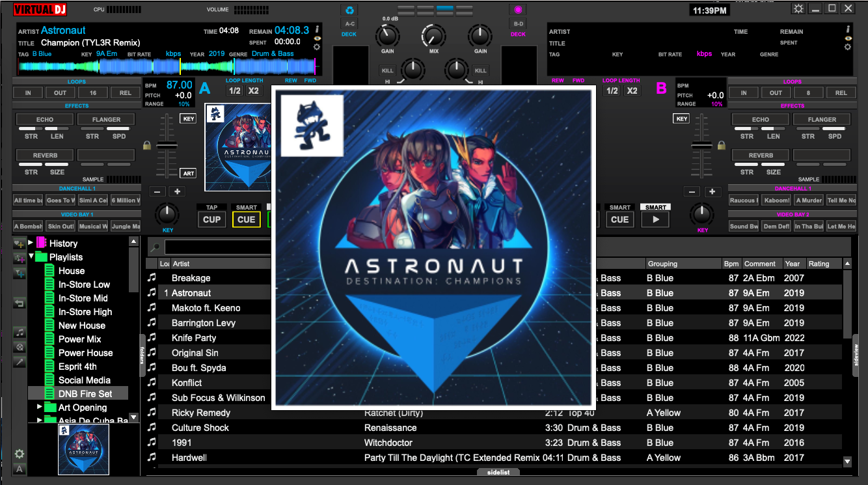Toggle the ART button on deck A
868x485 pixels.
pyautogui.click(x=188, y=173)
